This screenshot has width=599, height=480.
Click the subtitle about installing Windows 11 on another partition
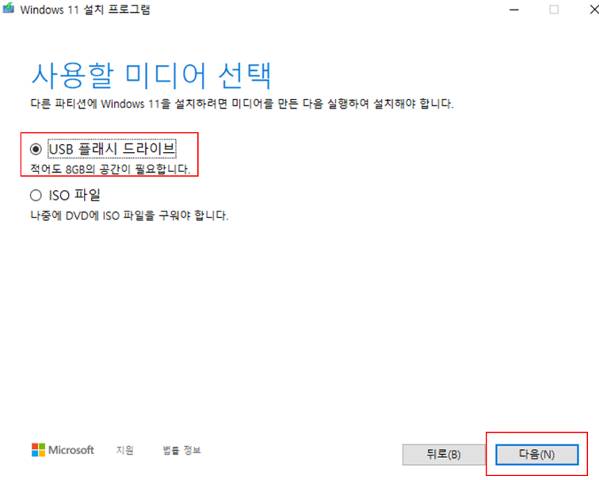242,104
